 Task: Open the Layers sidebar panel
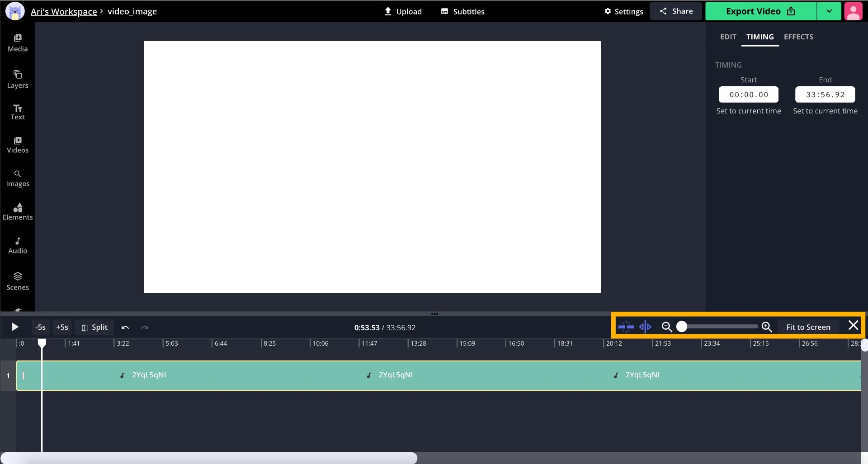pyautogui.click(x=18, y=79)
